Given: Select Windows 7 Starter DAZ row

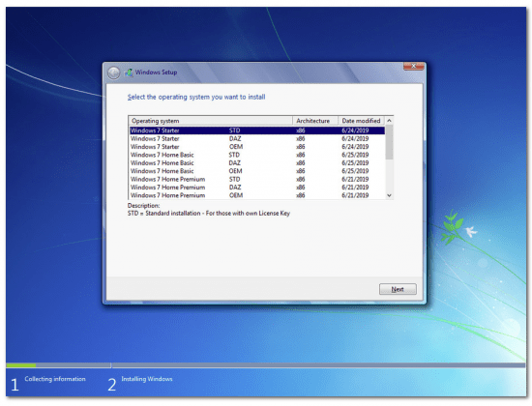Looking at the screenshot, I should [x=257, y=138].
